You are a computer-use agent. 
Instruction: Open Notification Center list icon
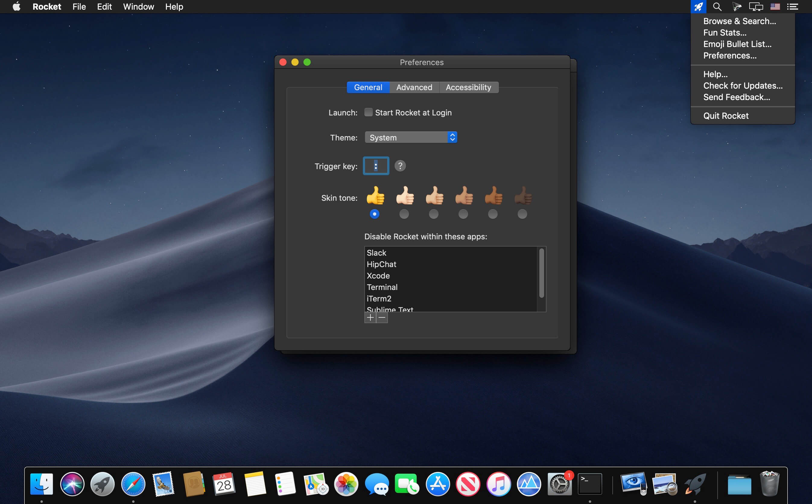[793, 7]
